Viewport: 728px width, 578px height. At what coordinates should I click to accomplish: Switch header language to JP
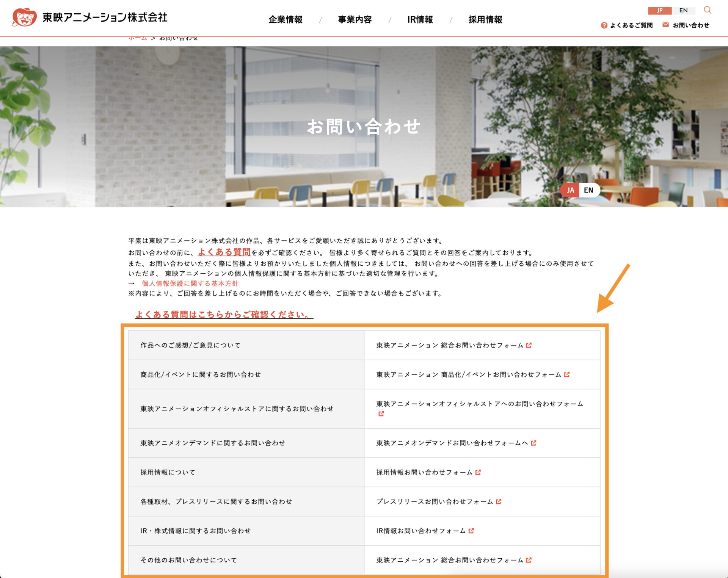coord(660,11)
